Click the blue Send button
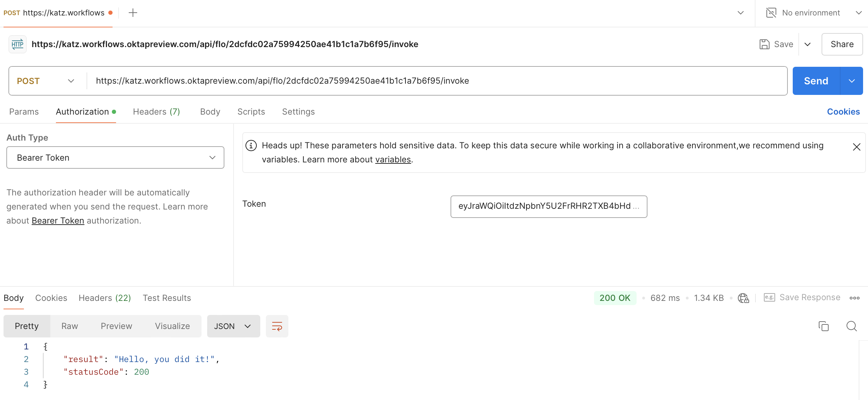The width and height of the screenshot is (868, 400). pyautogui.click(x=816, y=81)
